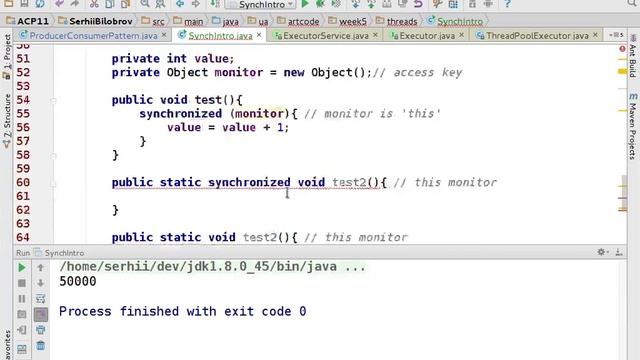Click the Make Project build icon
This screenshot has height=360, width=640.
click(215, 4)
